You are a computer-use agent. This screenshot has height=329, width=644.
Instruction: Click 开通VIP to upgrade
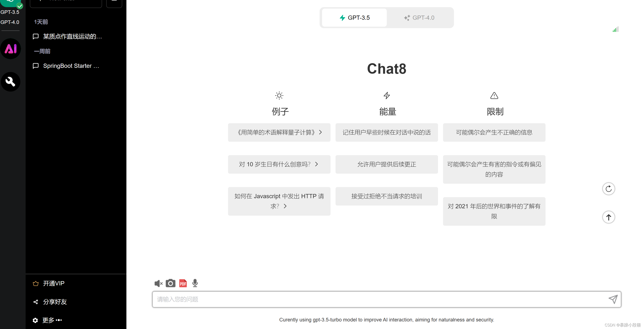pos(54,283)
